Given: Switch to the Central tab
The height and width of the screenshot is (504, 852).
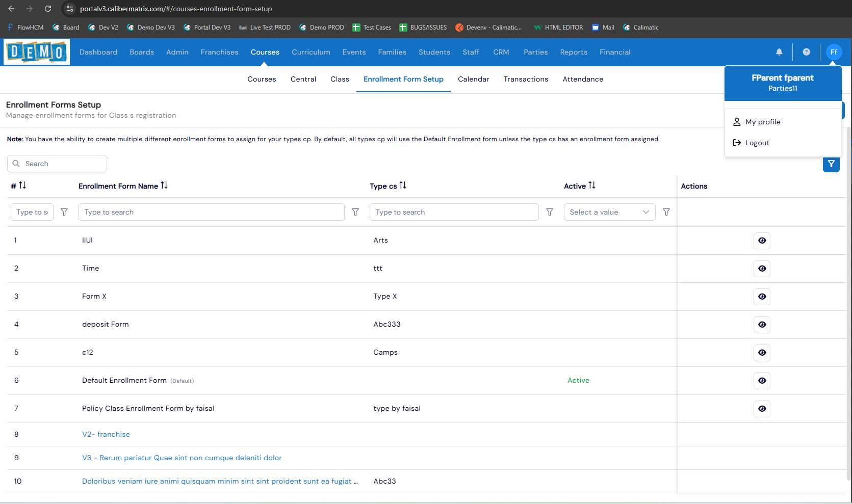Looking at the screenshot, I should click(x=303, y=79).
